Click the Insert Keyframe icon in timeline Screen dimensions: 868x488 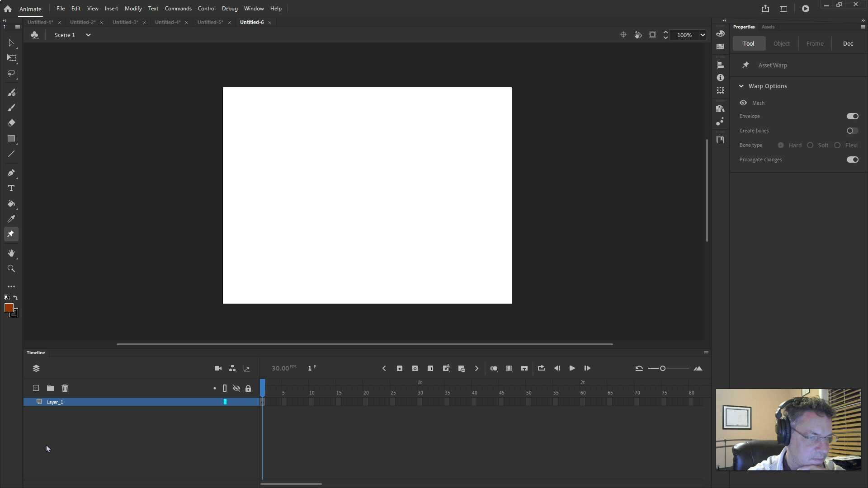click(400, 368)
